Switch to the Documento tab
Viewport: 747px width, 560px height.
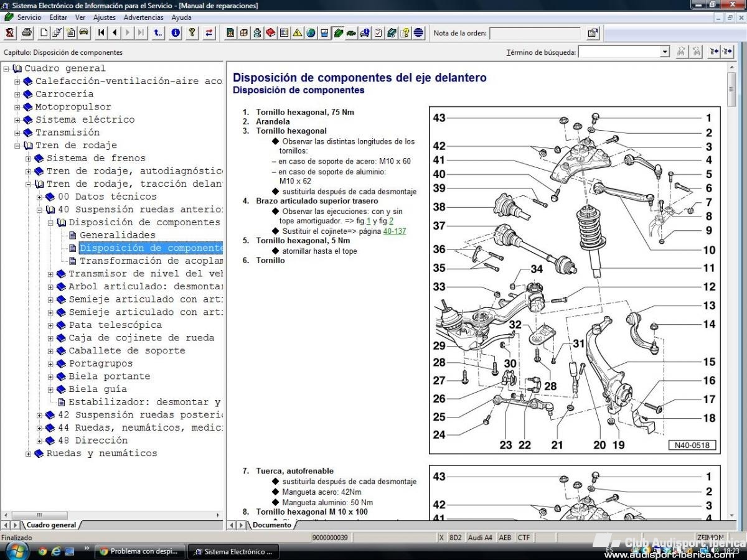[x=271, y=525]
